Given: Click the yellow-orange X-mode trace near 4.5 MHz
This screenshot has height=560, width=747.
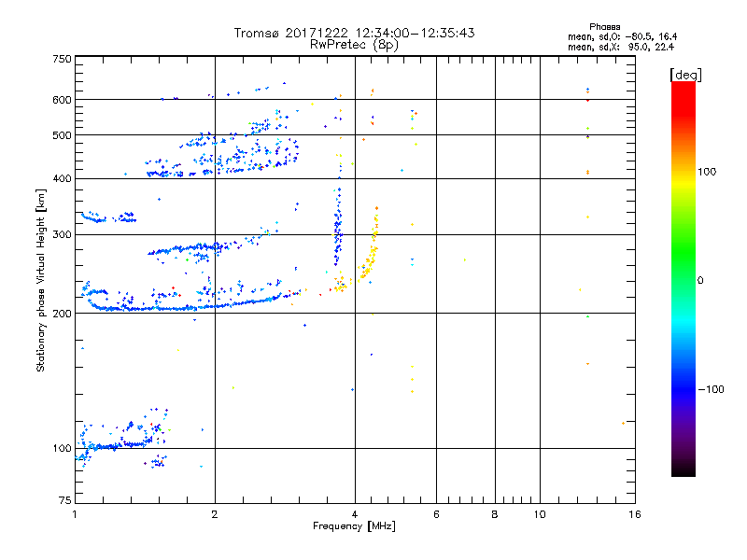Looking at the screenshot, I should 370,252.
